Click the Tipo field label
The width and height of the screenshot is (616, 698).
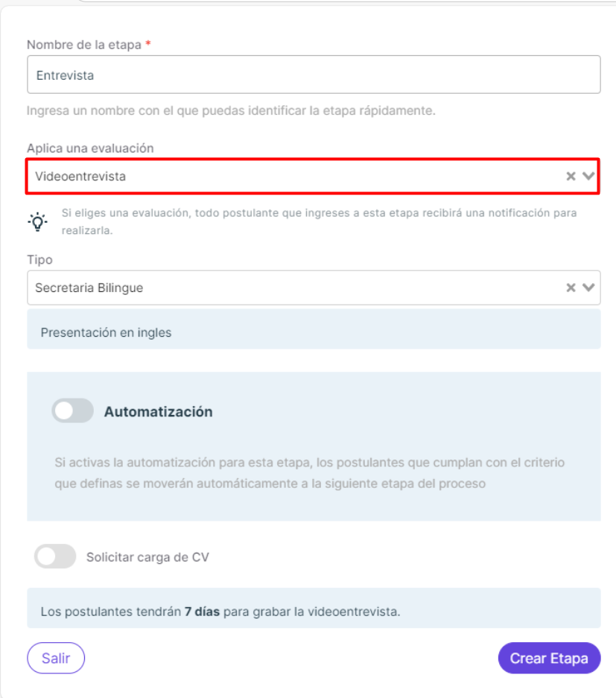[40, 260]
